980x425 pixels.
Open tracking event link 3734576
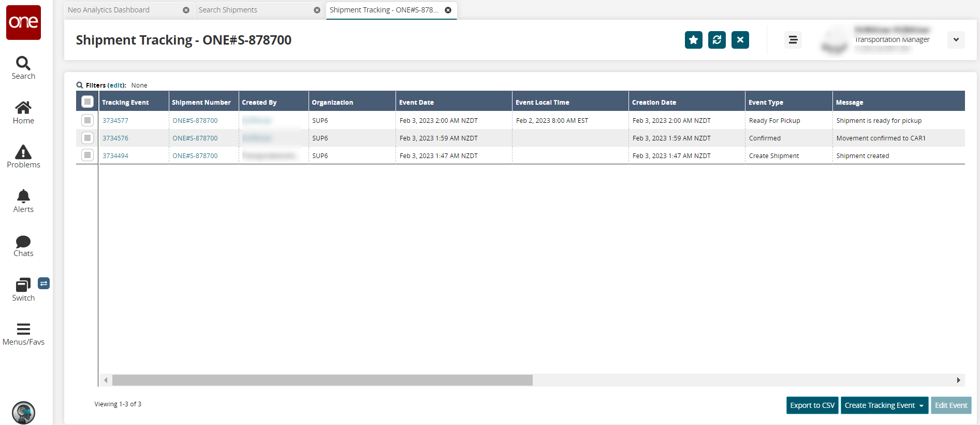click(x=115, y=138)
